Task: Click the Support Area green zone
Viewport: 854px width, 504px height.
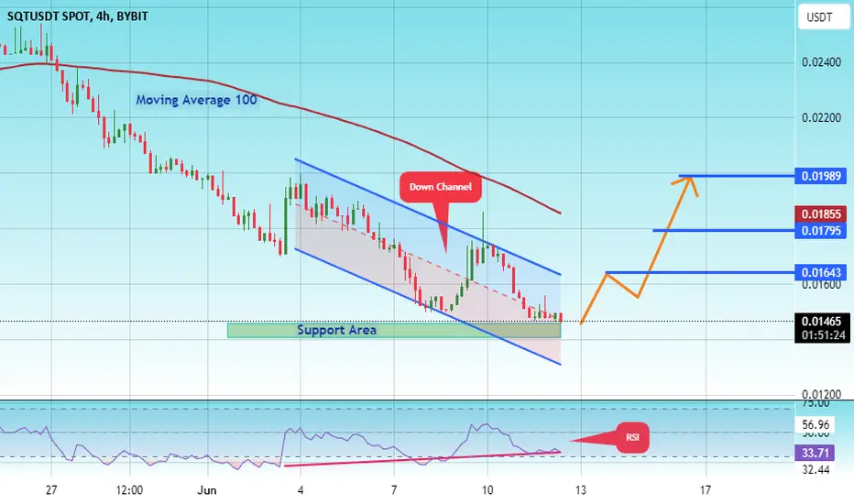Action: [394, 330]
